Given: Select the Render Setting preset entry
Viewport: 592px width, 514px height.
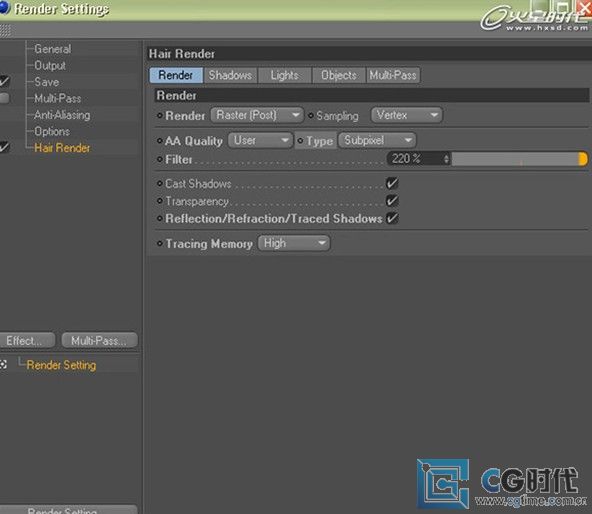Looking at the screenshot, I should click(x=61, y=365).
